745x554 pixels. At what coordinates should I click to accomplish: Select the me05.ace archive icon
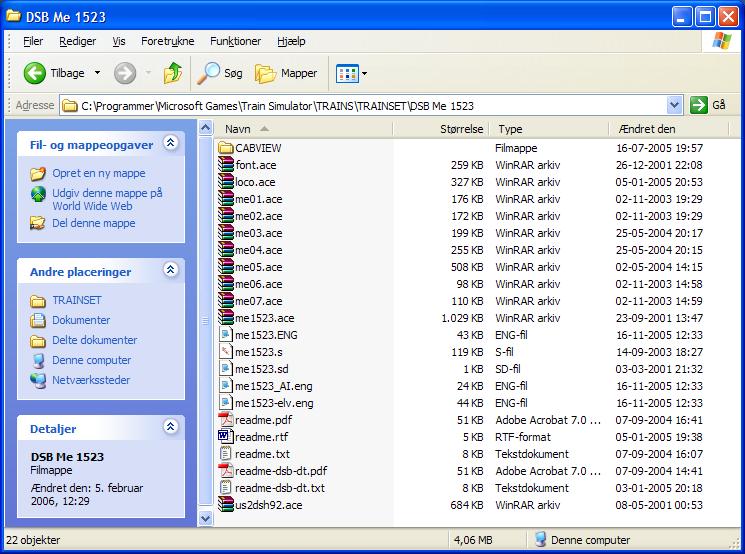tap(226, 267)
